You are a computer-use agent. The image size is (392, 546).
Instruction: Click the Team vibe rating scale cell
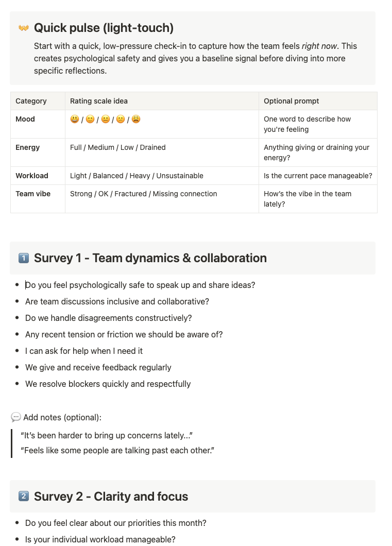pos(162,199)
